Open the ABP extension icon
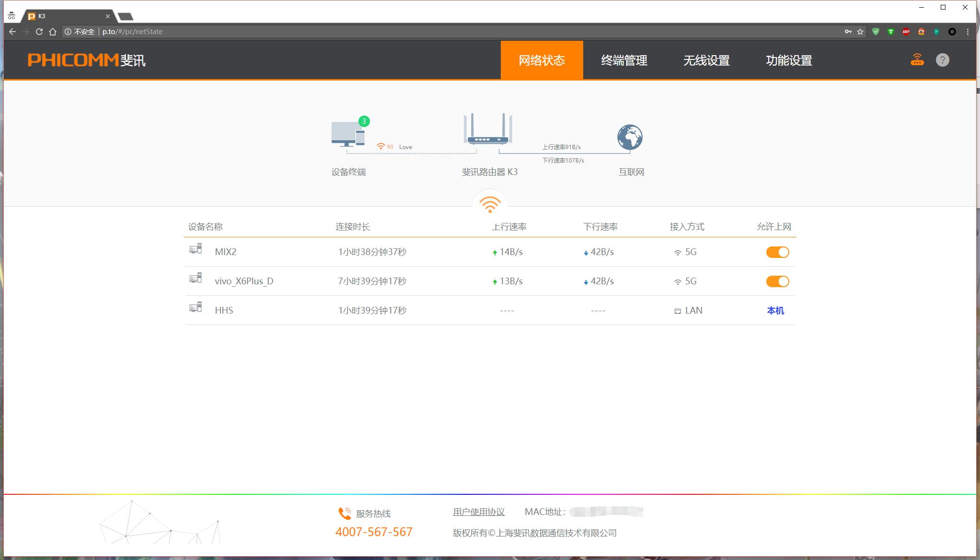Image resolution: width=980 pixels, height=560 pixels. point(906,32)
